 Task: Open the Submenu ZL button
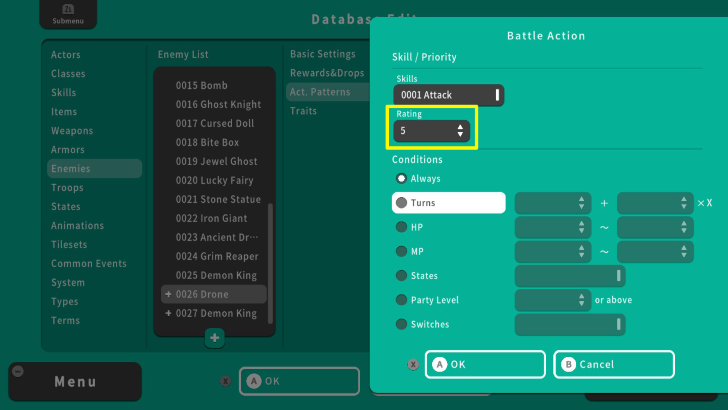point(68,14)
